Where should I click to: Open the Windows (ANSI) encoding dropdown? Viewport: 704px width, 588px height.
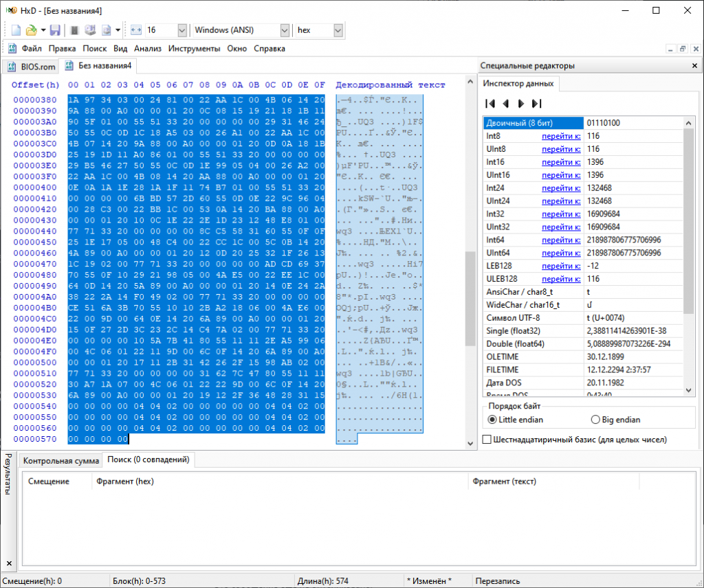[285, 30]
